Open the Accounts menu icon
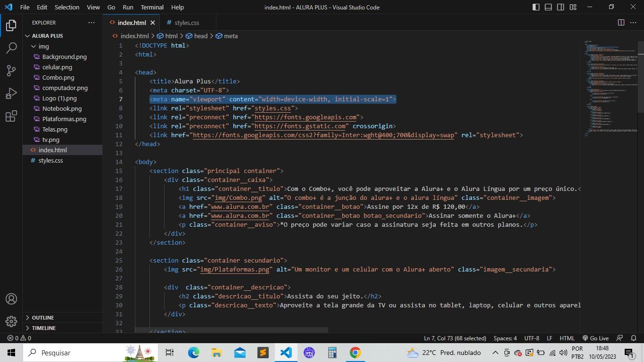644x362 pixels. point(11,299)
